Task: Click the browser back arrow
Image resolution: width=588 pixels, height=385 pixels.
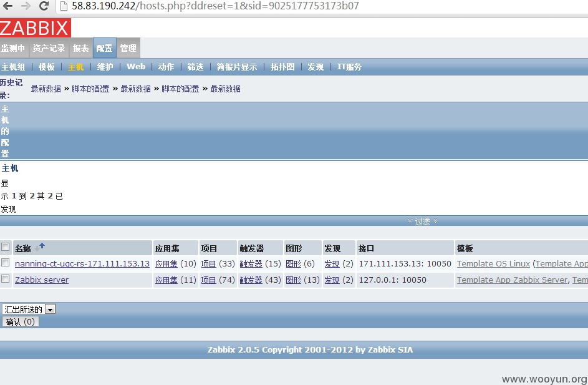Action: [7, 6]
